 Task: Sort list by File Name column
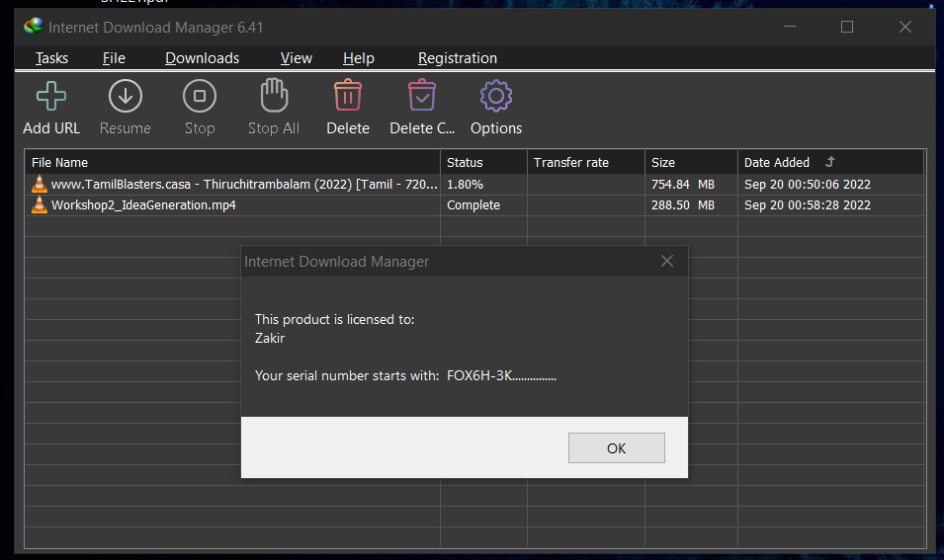pos(232,162)
